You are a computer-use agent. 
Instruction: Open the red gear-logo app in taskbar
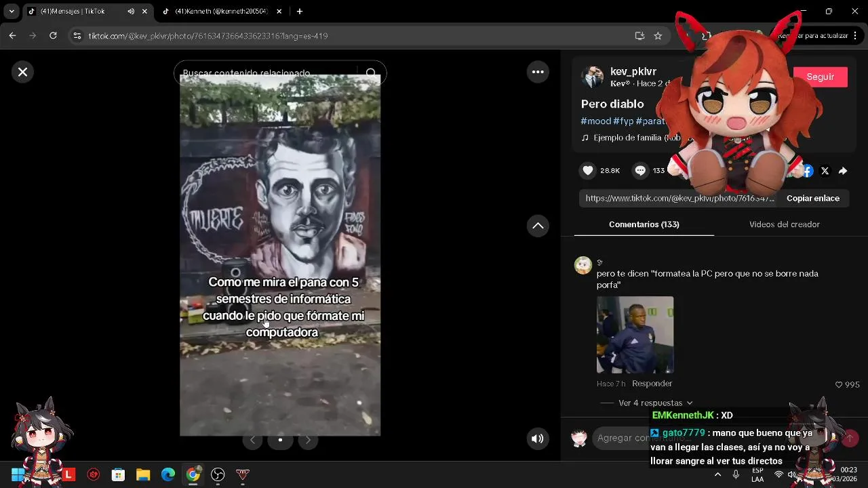click(94, 474)
